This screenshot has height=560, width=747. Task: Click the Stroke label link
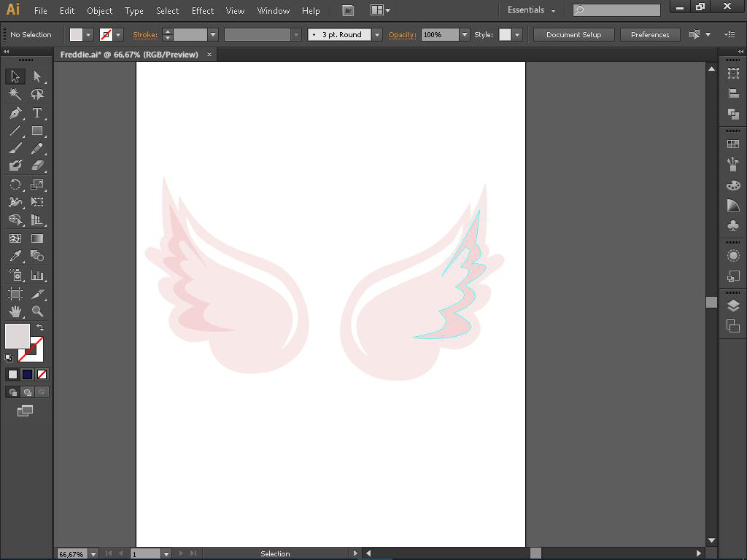(x=145, y=35)
